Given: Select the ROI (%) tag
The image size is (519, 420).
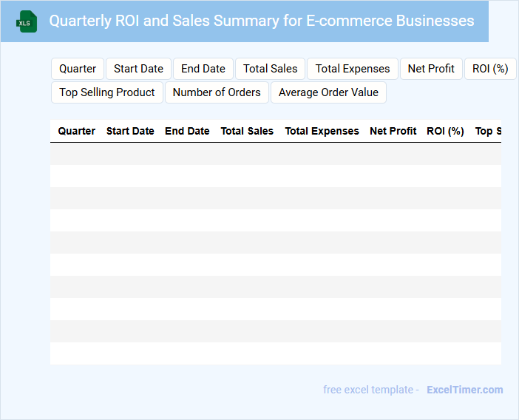Looking at the screenshot, I should [x=490, y=69].
